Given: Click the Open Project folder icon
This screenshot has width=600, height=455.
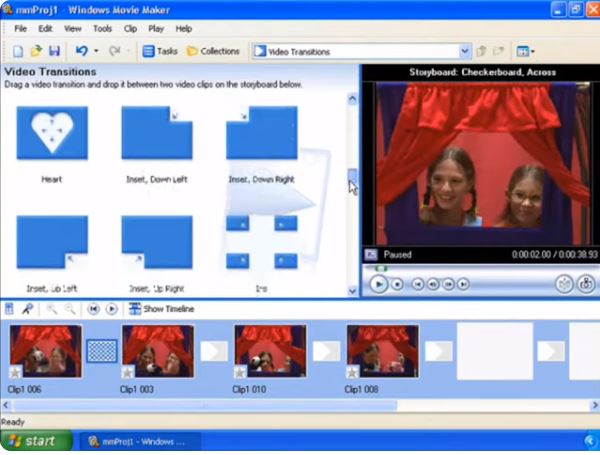Looking at the screenshot, I should pyautogui.click(x=36, y=51).
